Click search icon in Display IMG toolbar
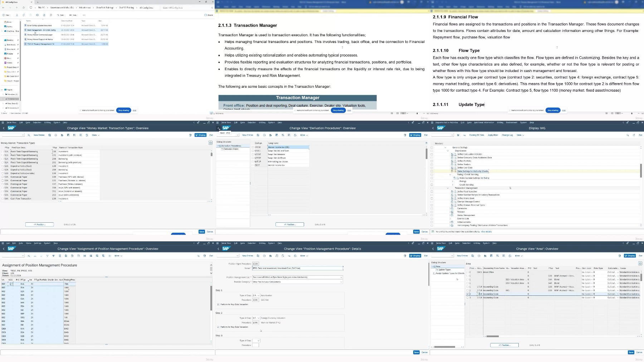Screen dimensions: 644x362 point(628,135)
